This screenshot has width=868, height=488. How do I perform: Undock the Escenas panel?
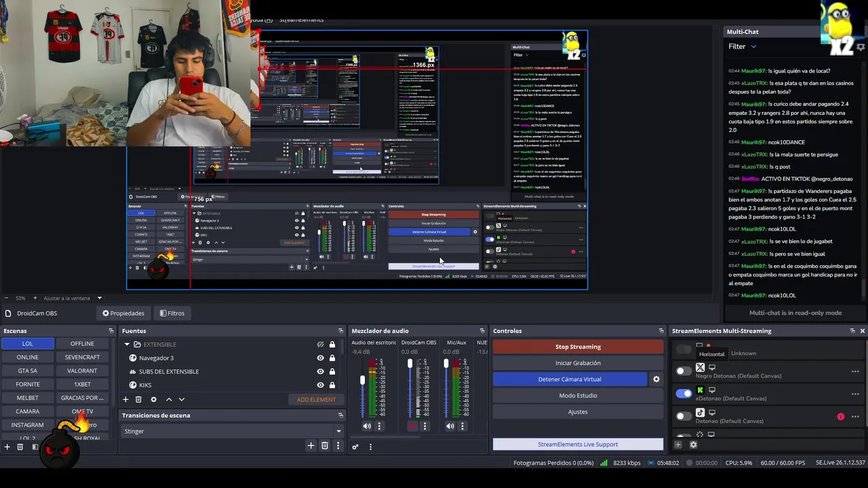point(111,331)
